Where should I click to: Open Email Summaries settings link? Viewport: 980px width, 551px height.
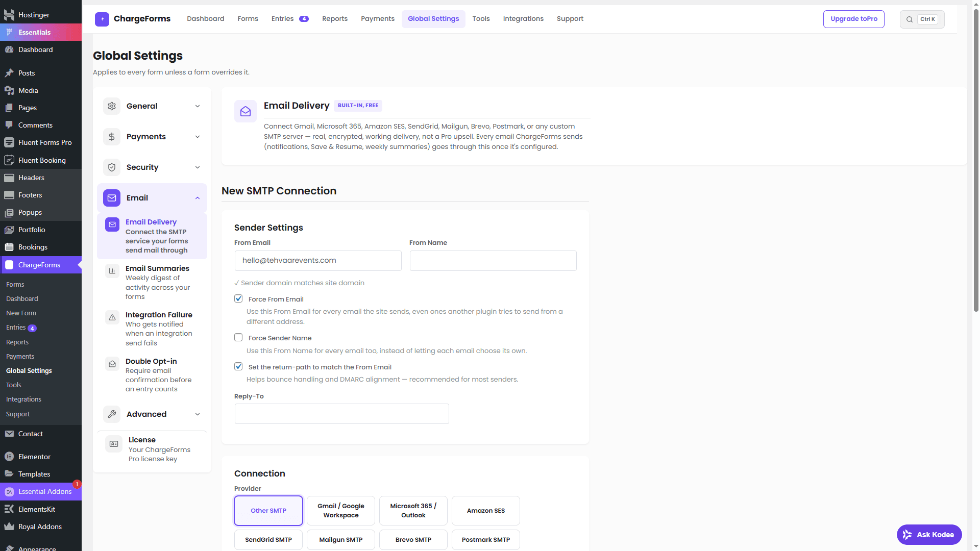pyautogui.click(x=152, y=282)
